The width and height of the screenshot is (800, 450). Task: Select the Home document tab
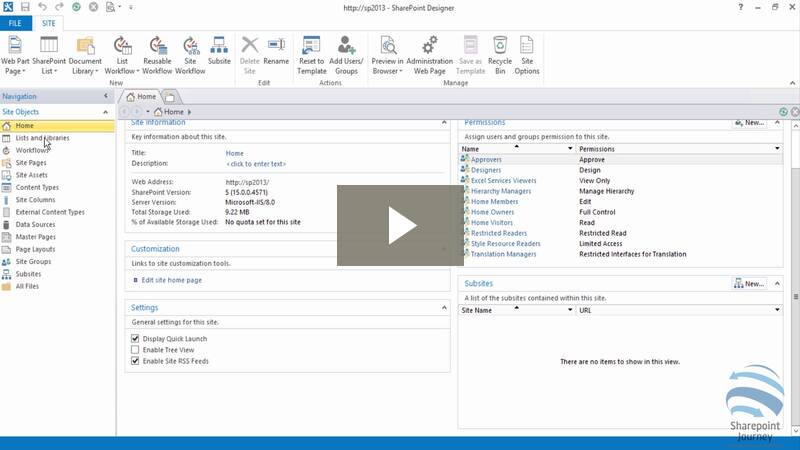[141, 96]
